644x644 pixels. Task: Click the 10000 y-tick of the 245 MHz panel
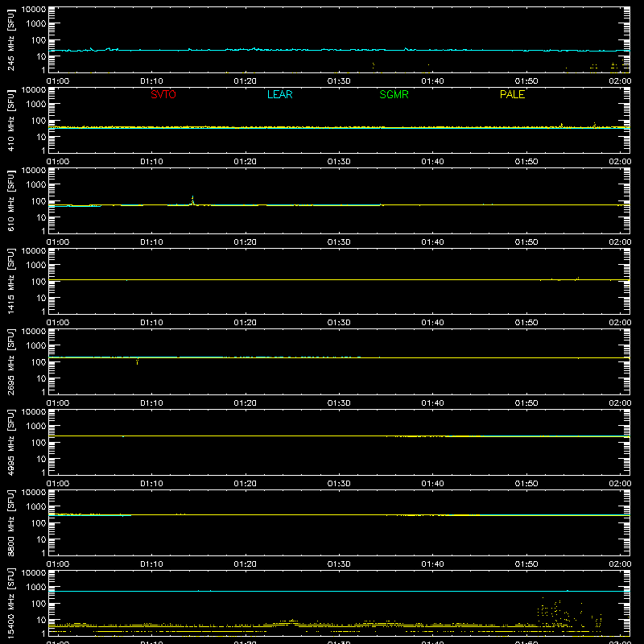34,10
